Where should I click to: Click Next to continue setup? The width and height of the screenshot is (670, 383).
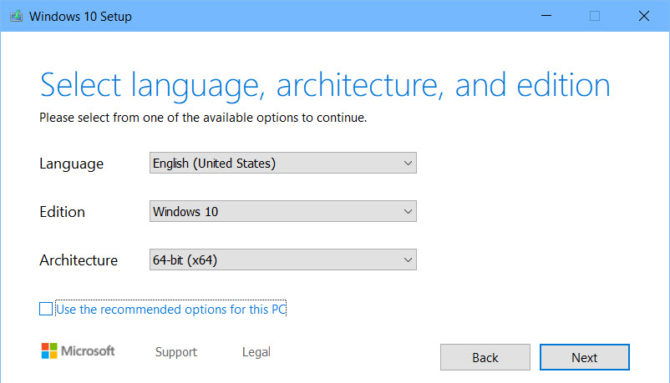click(x=584, y=357)
